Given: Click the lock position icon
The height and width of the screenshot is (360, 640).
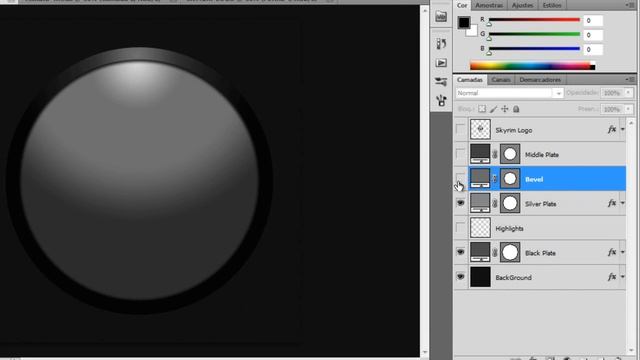Looking at the screenshot, I should 505,109.
